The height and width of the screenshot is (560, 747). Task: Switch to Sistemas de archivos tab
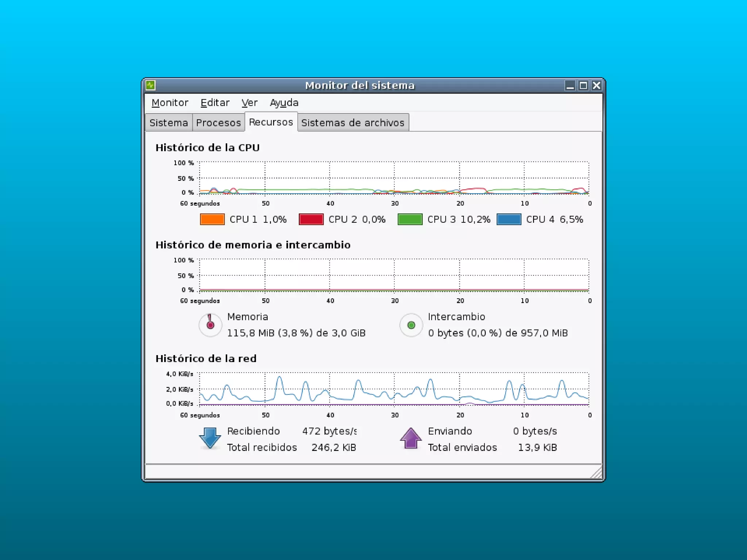tap(353, 122)
